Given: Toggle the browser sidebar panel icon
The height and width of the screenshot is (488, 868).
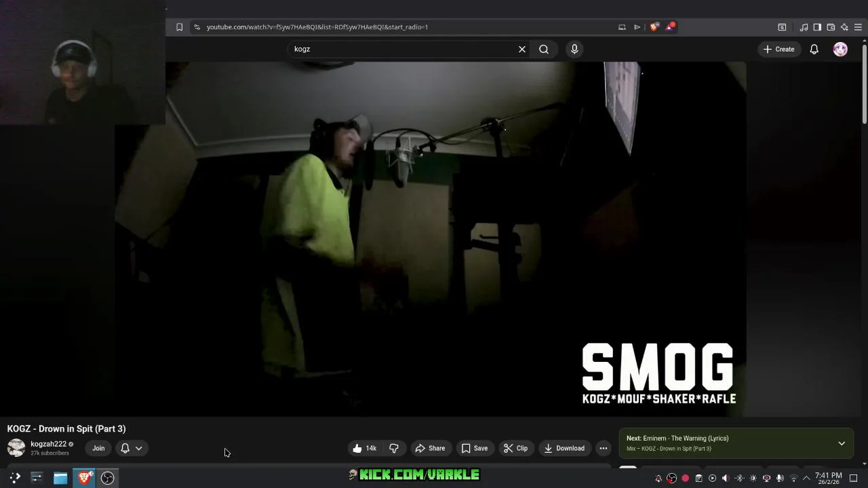Looking at the screenshot, I should pyautogui.click(x=817, y=27).
